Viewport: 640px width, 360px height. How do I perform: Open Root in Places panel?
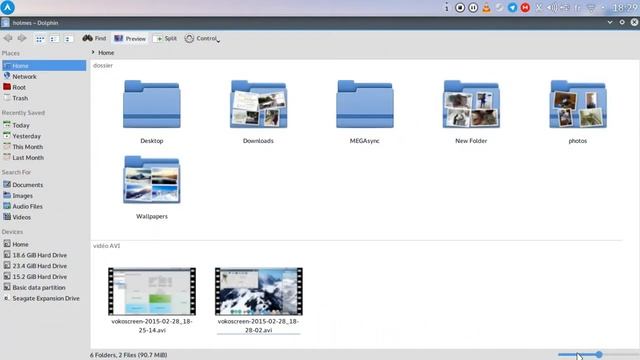click(x=44, y=87)
